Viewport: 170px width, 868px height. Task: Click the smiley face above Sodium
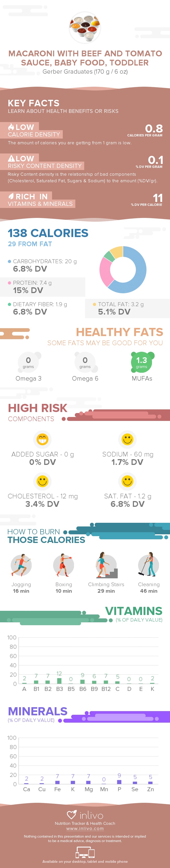pyautogui.click(x=127, y=439)
